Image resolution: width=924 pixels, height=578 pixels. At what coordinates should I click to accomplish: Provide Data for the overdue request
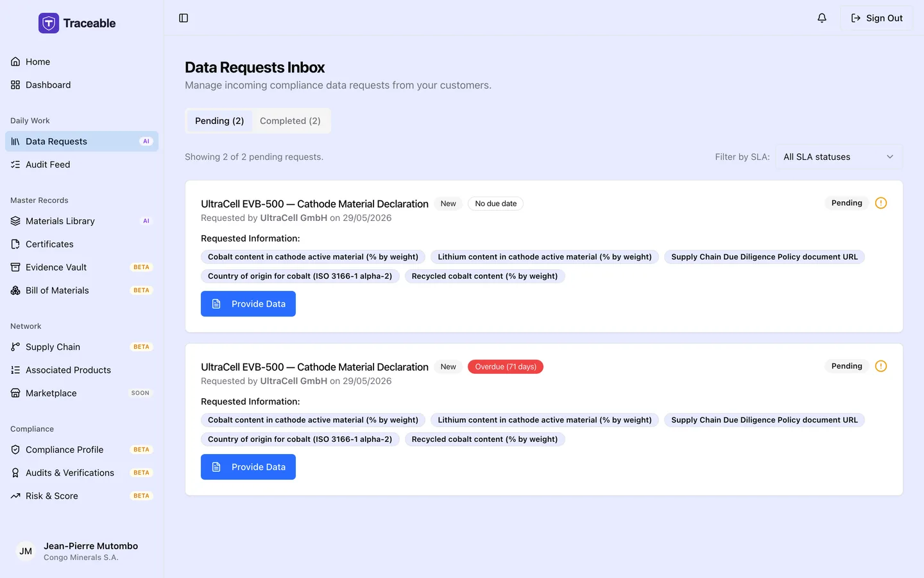248,467
